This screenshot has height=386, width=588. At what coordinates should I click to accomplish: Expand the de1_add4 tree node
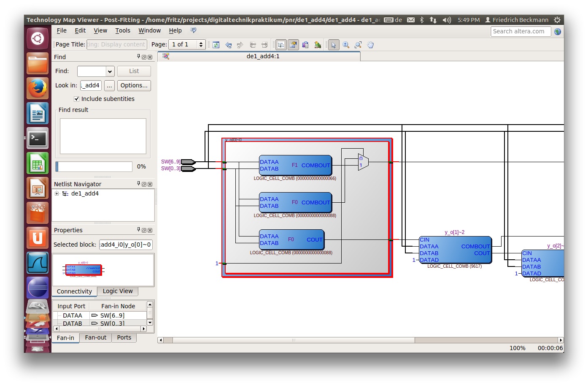coord(57,193)
